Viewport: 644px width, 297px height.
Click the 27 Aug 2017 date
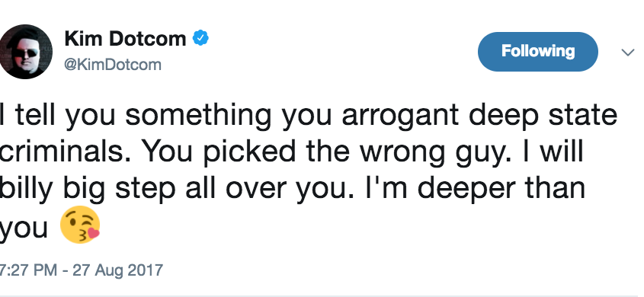tap(118, 271)
